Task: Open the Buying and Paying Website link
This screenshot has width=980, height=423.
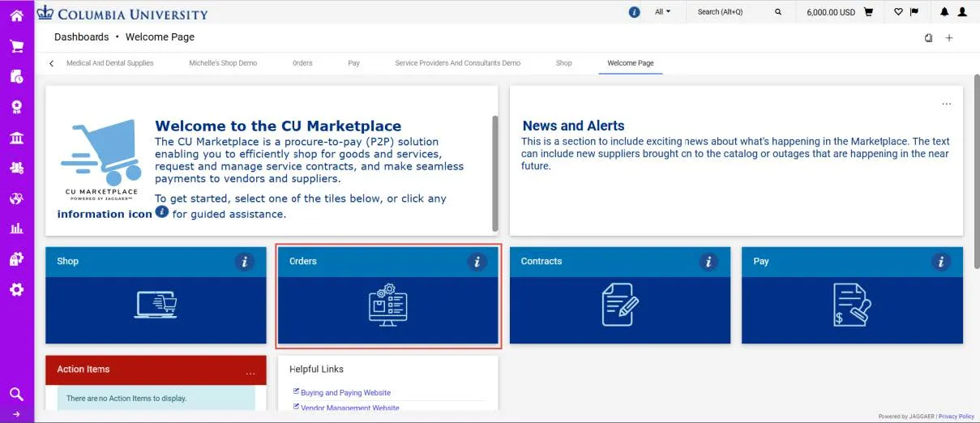Action: tap(345, 393)
